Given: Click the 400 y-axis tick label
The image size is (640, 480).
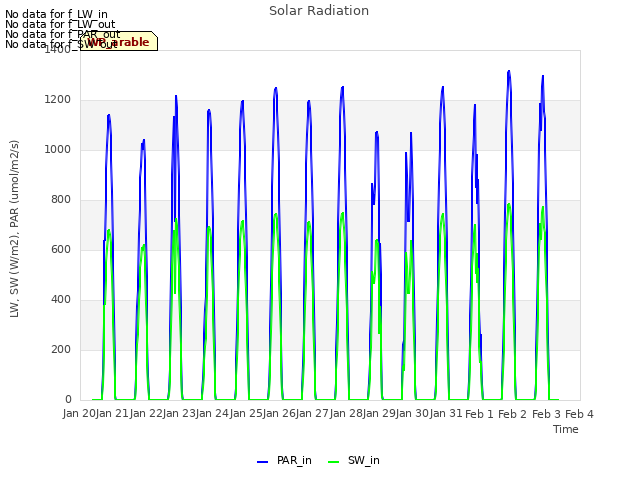Looking at the screenshot, I should pos(61,300).
